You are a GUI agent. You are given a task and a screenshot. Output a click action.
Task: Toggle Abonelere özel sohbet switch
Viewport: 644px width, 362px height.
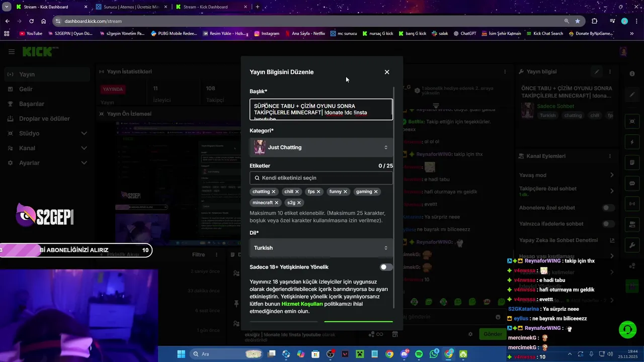pos(608,208)
